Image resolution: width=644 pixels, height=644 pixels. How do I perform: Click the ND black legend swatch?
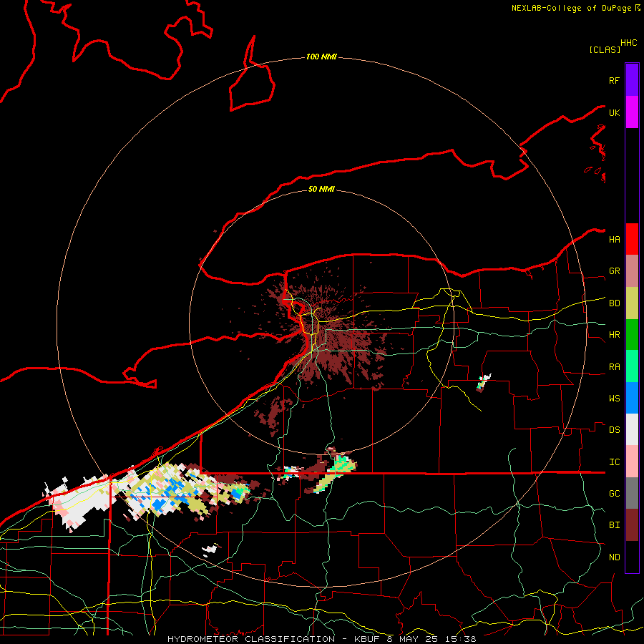point(632,557)
